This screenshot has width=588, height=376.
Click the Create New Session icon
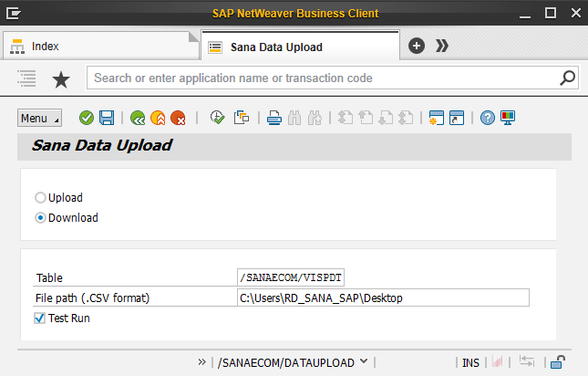tap(437, 118)
